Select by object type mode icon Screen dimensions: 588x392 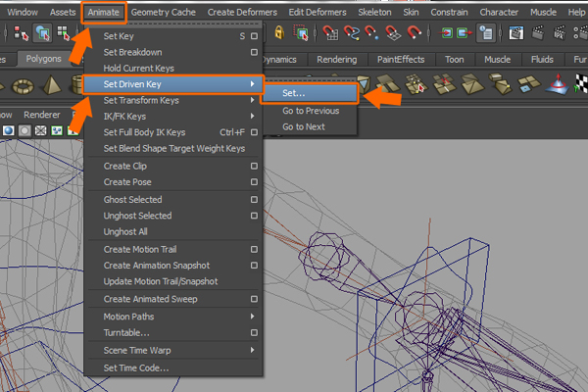click(42, 33)
